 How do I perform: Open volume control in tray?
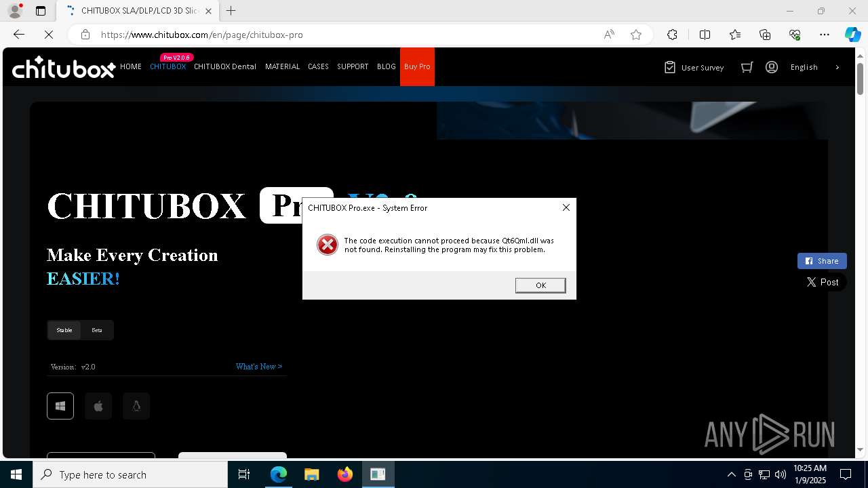781,474
